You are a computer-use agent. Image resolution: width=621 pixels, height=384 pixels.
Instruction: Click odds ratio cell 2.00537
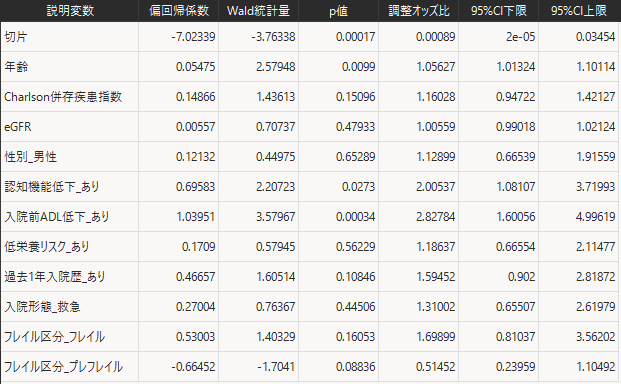[419, 186]
